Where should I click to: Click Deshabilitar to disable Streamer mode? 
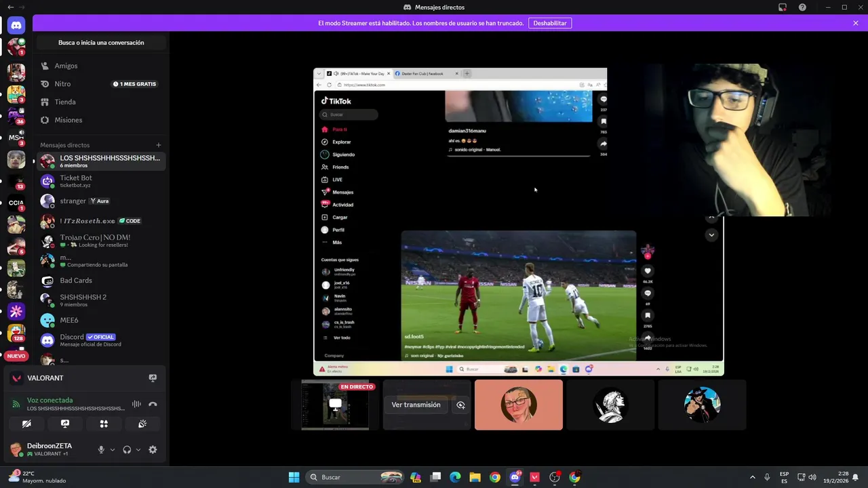550,23
